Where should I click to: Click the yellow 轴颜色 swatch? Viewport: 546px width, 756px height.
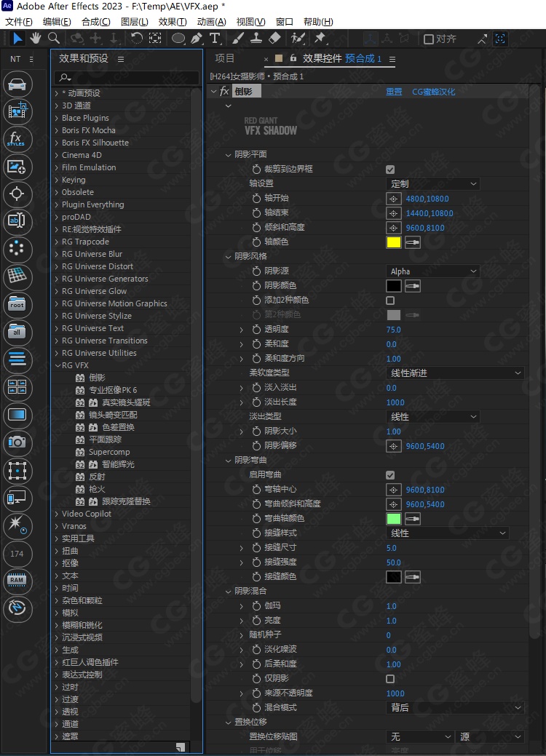(x=394, y=242)
